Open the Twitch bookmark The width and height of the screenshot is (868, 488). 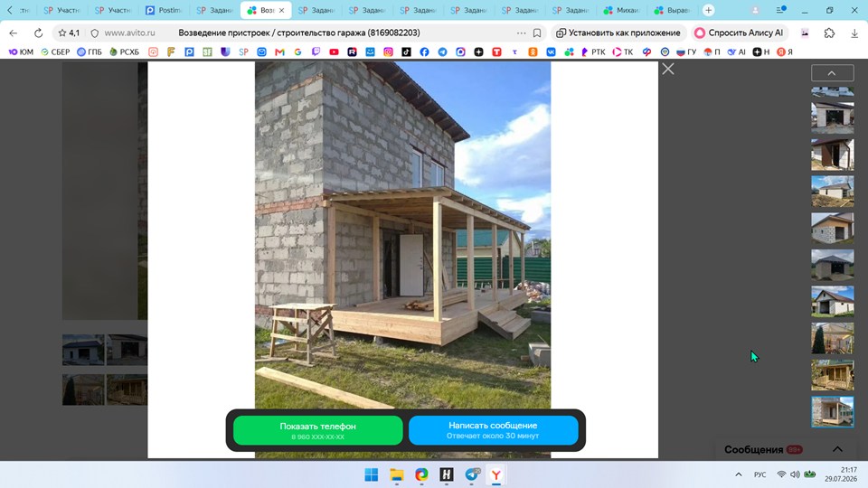coord(316,52)
